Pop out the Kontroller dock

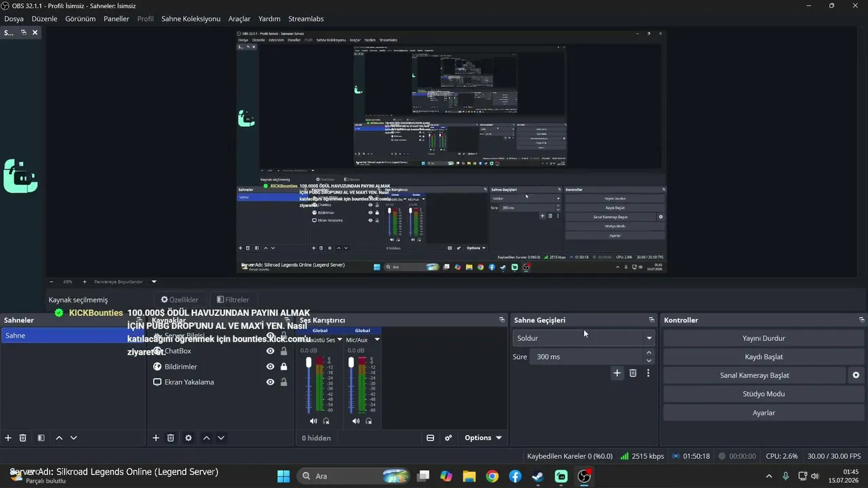[862, 320]
